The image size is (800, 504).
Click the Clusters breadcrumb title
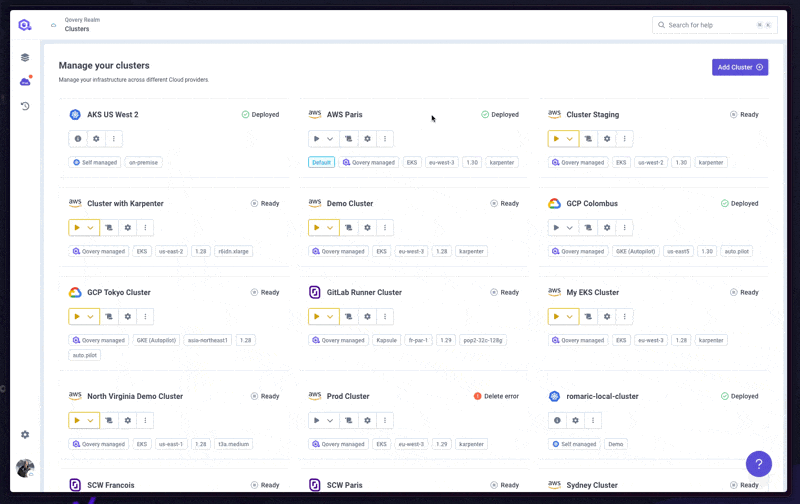(77, 29)
